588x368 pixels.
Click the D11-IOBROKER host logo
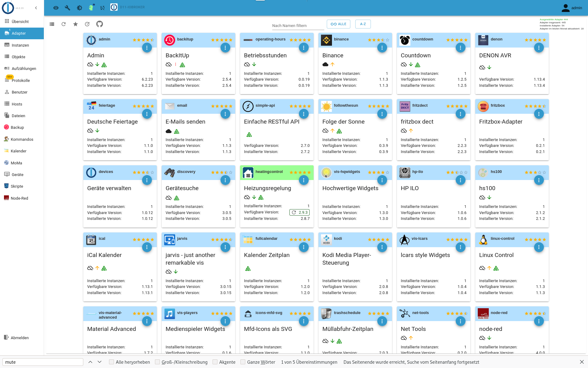click(x=114, y=7)
